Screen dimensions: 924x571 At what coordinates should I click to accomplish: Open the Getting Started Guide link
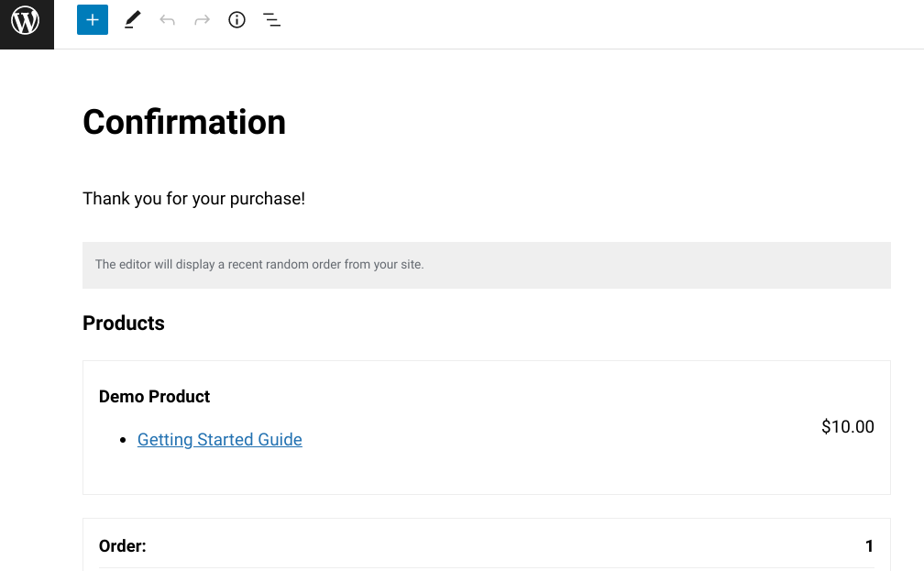click(x=219, y=439)
